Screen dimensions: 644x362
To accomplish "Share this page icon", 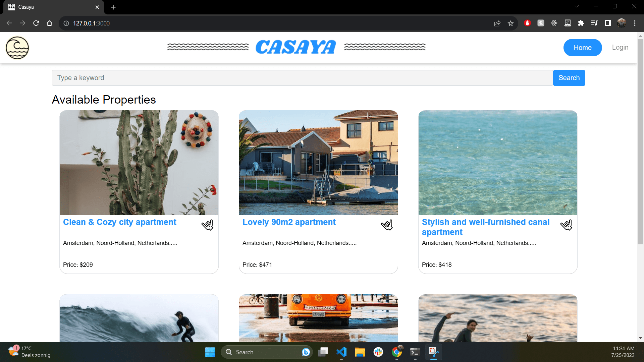I will click(497, 23).
